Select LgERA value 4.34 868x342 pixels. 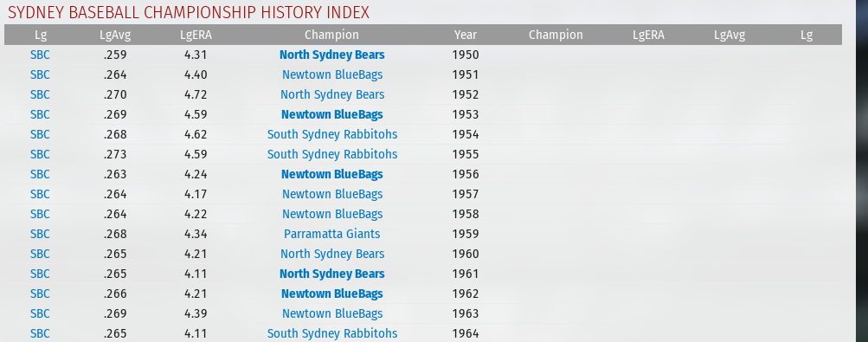196,234
